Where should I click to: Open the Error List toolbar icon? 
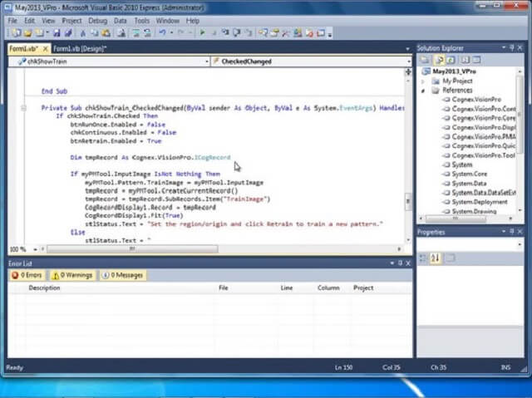309,33
